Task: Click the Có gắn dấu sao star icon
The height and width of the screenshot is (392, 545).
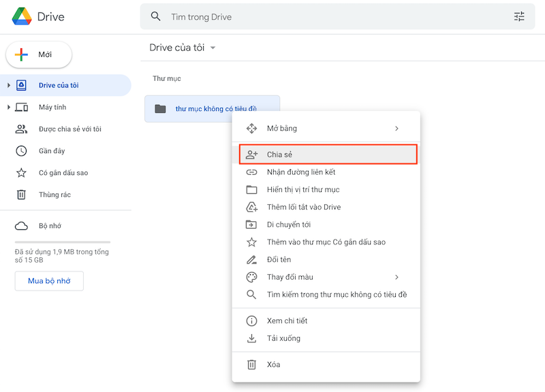Action: 22,173
